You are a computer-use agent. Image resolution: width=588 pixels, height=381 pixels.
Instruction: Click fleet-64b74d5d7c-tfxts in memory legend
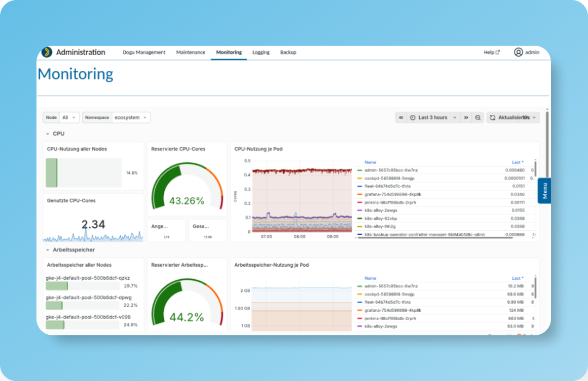click(x=388, y=302)
